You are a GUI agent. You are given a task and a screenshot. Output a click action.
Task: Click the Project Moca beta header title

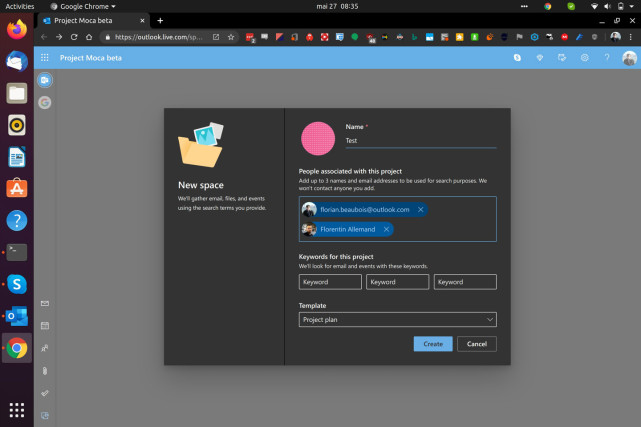click(91, 58)
